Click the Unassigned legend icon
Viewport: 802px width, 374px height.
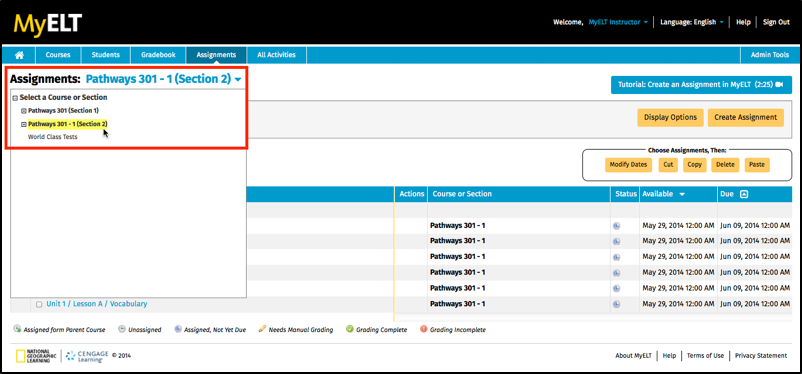click(122, 329)
